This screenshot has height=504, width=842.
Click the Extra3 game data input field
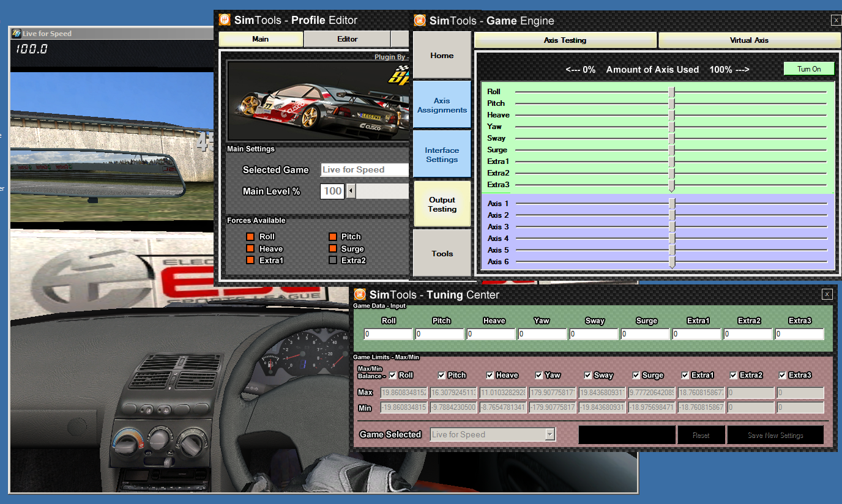[800, 334]
